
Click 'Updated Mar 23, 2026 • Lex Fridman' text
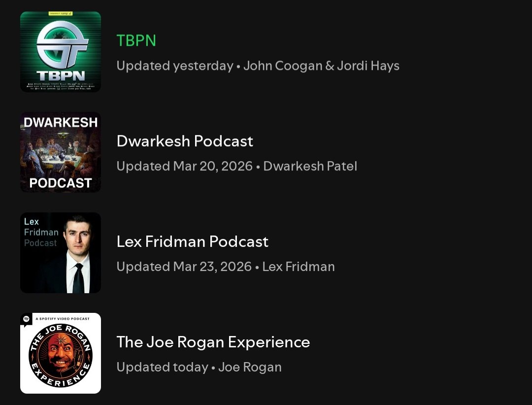(x=226, y=267)
